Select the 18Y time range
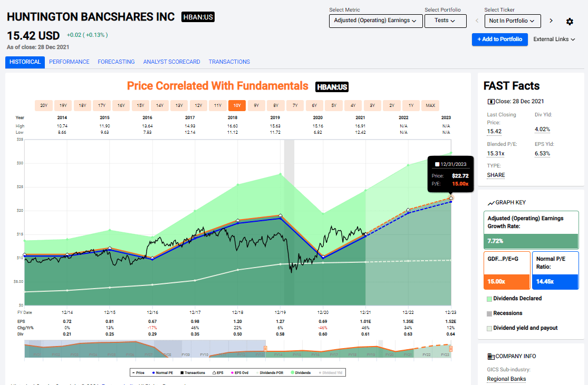The width and height of the screenshot is (588, 385). (x=82, y=106)
